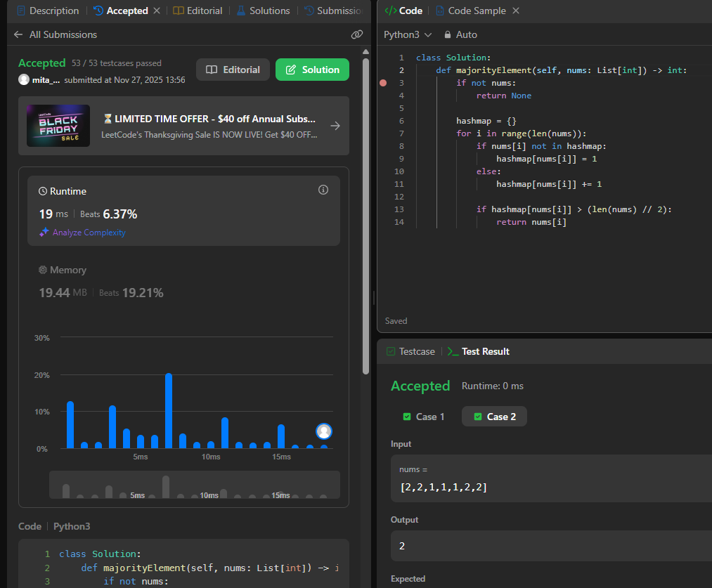Screen dimensions: 712x588
Task: Click the tallest bar in the runtime chart
Action: [169, 410]
